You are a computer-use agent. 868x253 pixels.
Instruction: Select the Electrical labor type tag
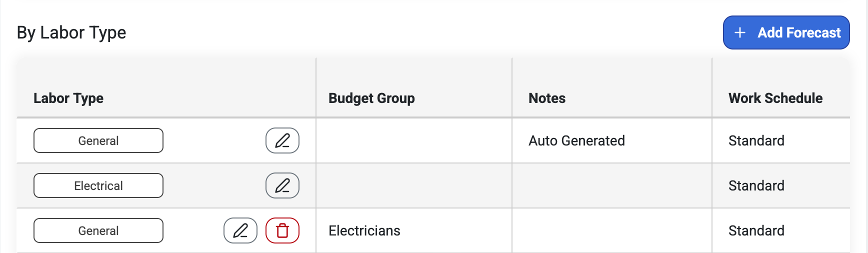tap(98, 185)
